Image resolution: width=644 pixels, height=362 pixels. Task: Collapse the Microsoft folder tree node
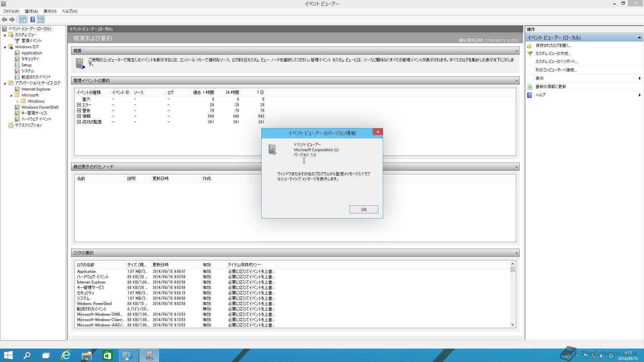click(11, 95)
